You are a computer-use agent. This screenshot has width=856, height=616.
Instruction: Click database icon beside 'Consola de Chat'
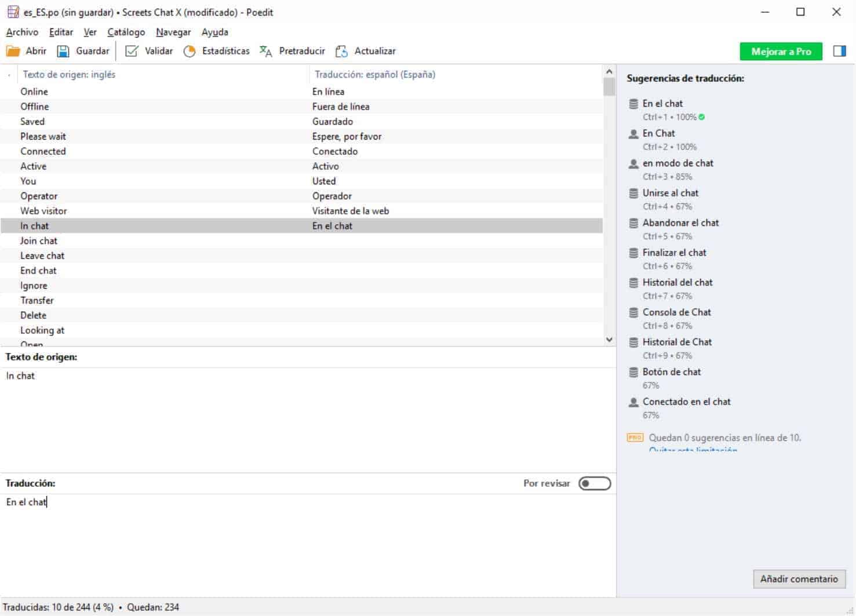click(633, 313)
